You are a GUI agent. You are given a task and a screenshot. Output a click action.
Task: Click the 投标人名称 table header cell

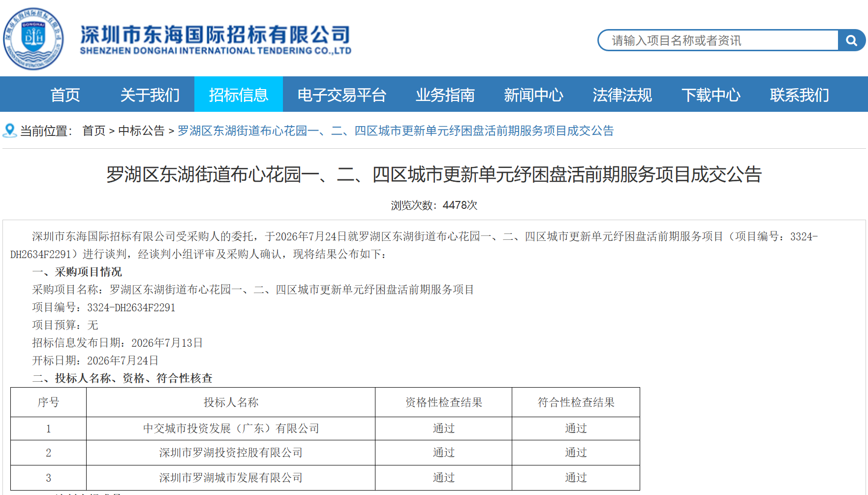[x=231, y=402]
